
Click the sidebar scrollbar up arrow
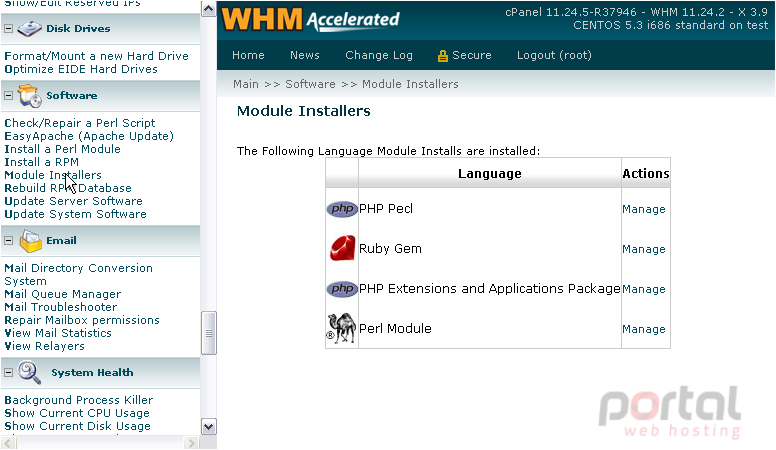[209, 9]
